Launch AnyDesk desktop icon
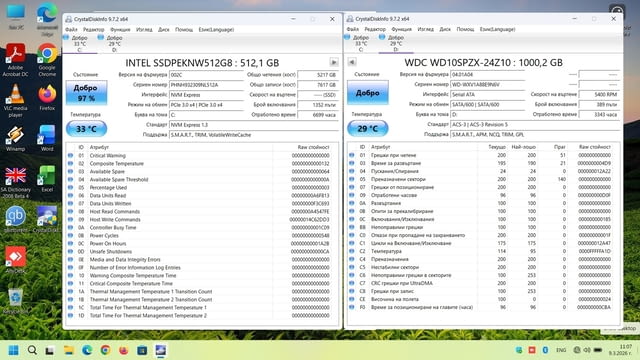The image size is (640, 360). (x=16, y=260)
